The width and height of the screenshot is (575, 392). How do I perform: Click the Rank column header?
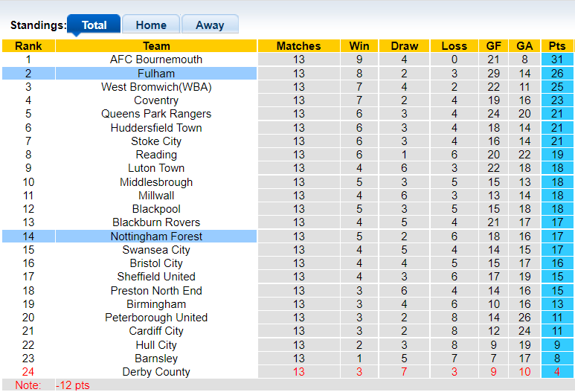click(x=28, y=46)
